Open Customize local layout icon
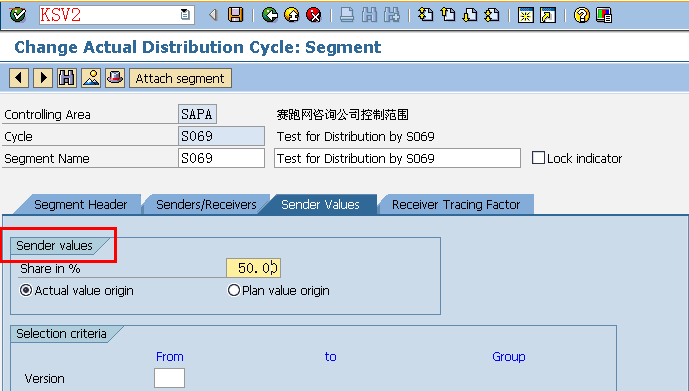The width and height of the screenshot is (689, 391). [x=604, y=15]
